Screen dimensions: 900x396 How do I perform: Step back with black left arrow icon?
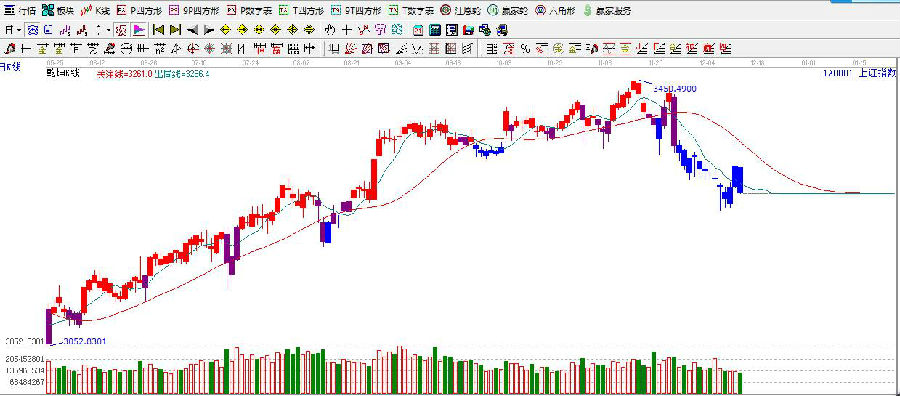click(x=193, y=30)
